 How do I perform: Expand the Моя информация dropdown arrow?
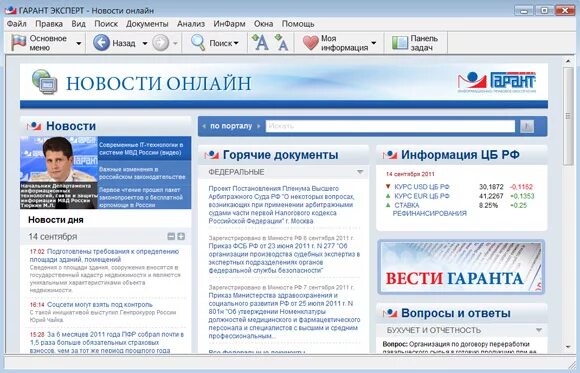374,43
